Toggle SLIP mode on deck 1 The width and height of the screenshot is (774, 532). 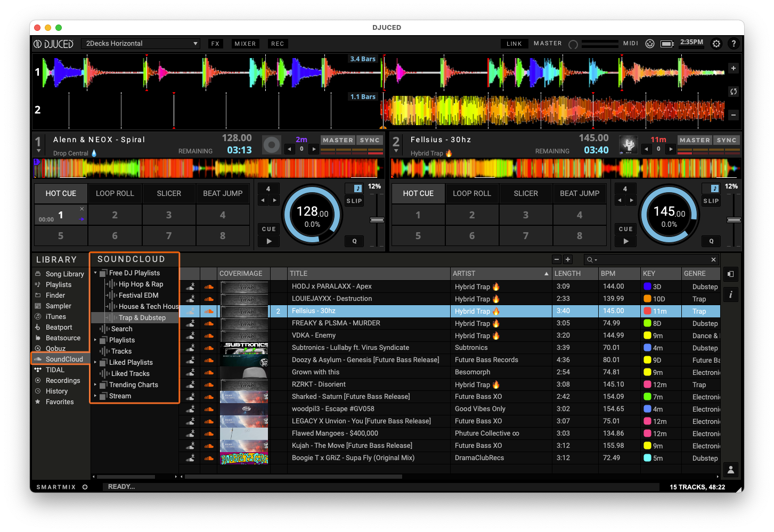(x=354, y=201)
